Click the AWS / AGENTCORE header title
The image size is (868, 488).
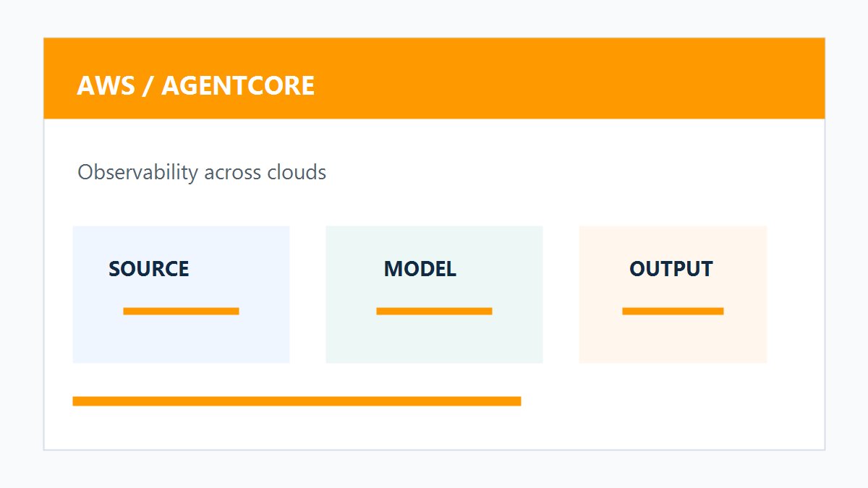tap(195, 86)
